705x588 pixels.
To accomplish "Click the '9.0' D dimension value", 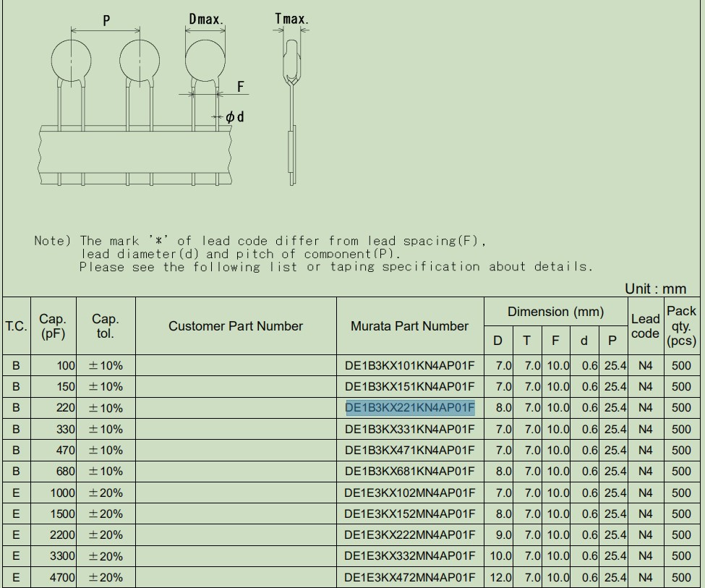I will click(503, 535).
